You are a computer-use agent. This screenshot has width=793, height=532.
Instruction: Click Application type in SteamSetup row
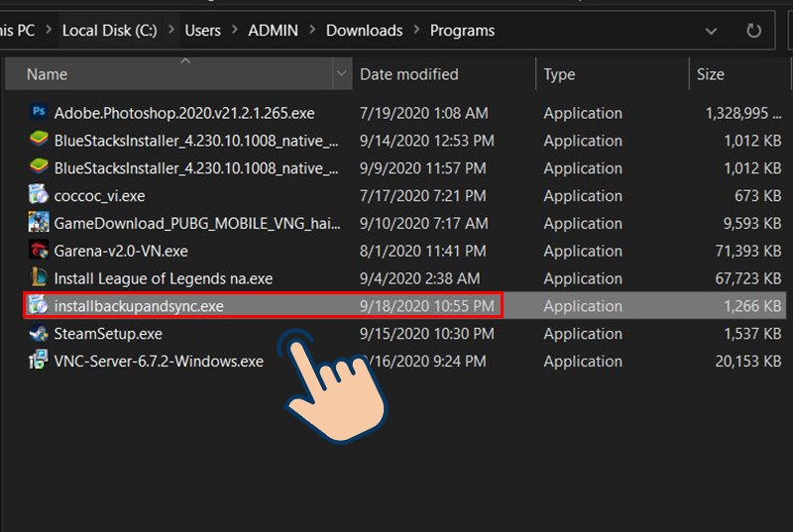point(583,334)
